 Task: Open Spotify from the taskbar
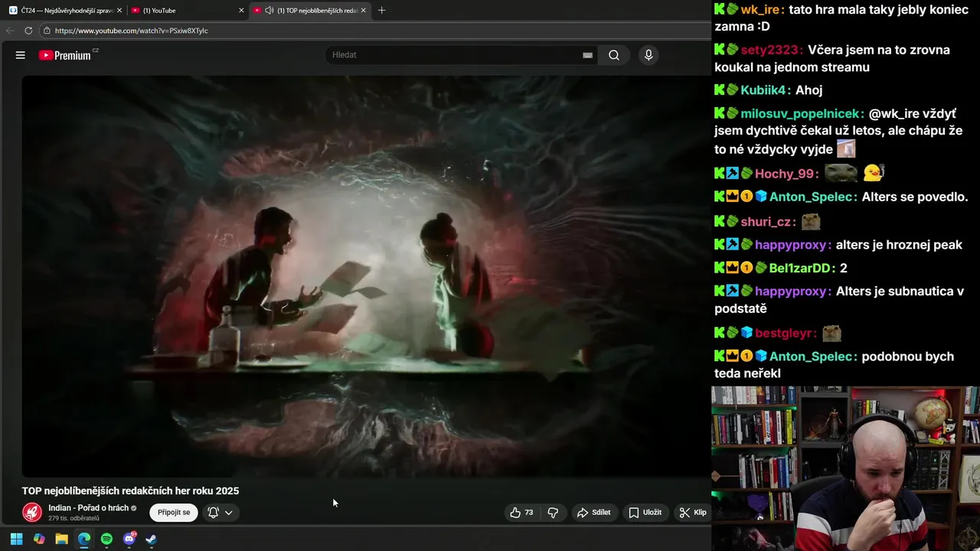[106, 539]
